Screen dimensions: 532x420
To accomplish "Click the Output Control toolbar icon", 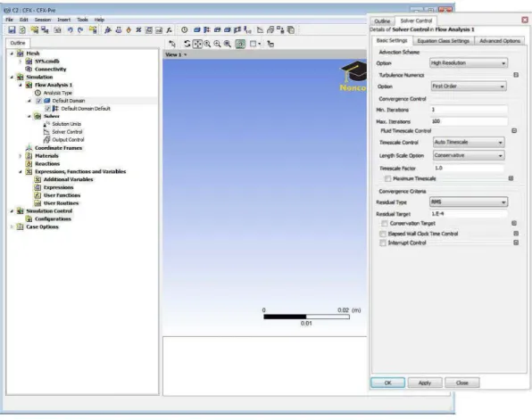I will click(270, 30).
